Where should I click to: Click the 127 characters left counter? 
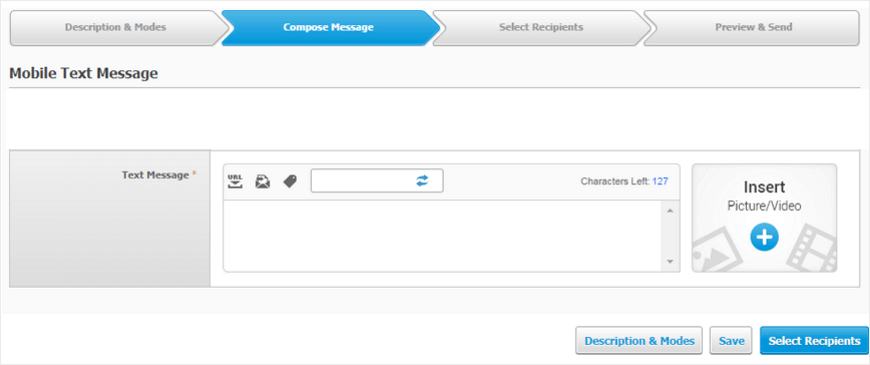tap(660, 181)
